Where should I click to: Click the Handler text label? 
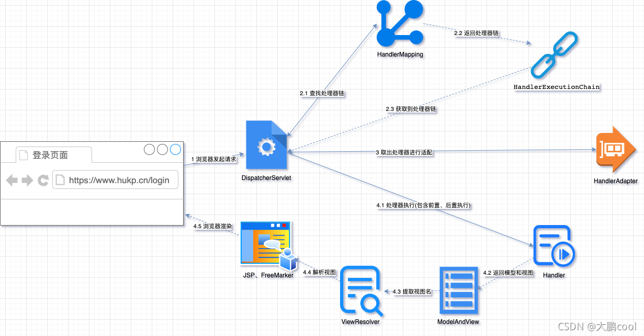pos(554,275)
